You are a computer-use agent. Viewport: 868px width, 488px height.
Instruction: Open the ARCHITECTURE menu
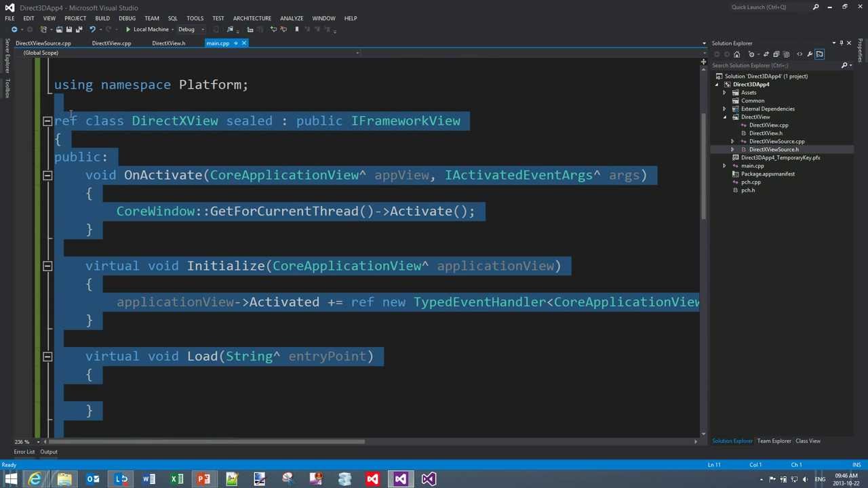pos(252,18)
